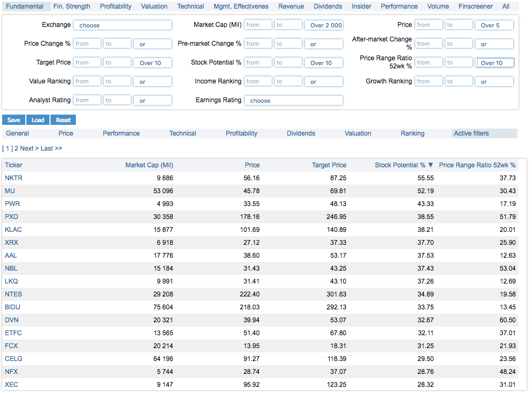Click the Value Ranking 'from' input field

pos(87,81)
